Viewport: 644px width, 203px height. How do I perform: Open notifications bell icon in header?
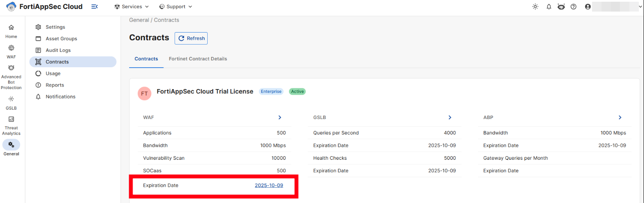tap(549, 6)
